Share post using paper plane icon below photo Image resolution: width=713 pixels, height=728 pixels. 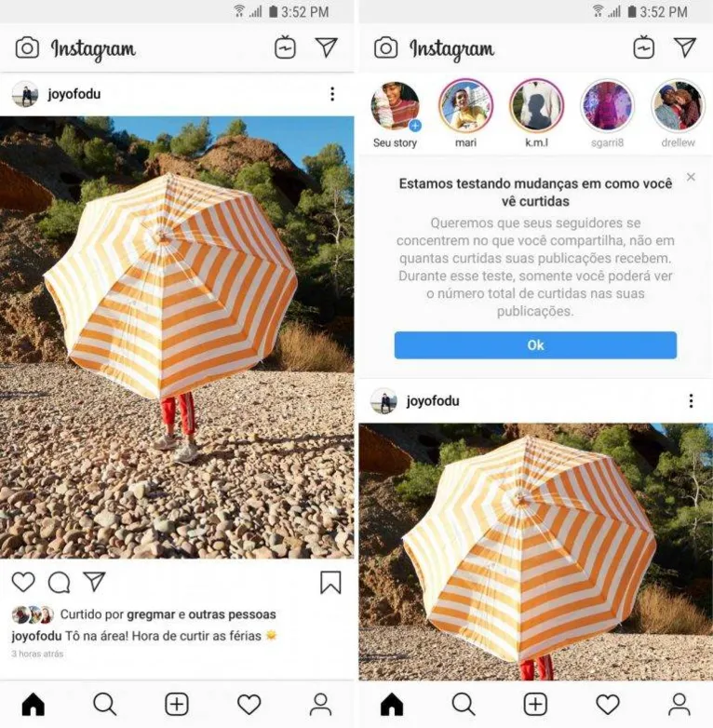(94, 581)
